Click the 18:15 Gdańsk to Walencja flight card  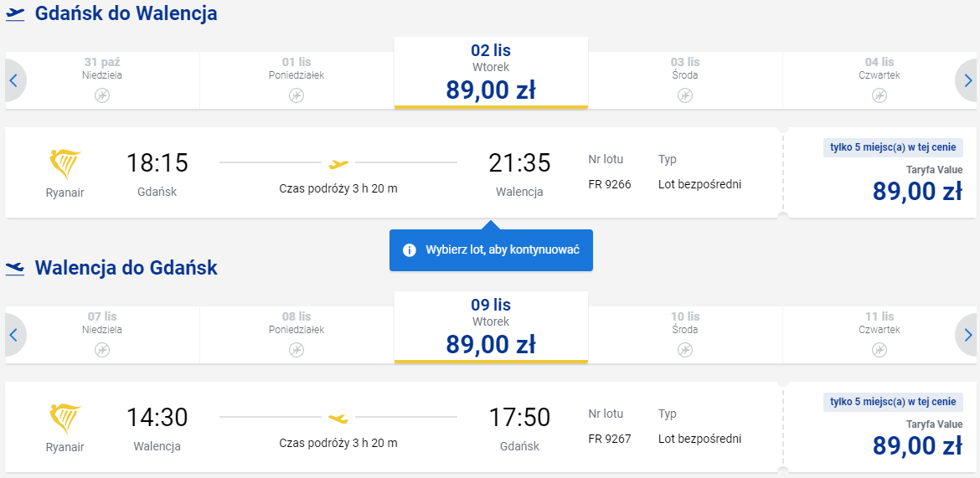click(394, 172)
